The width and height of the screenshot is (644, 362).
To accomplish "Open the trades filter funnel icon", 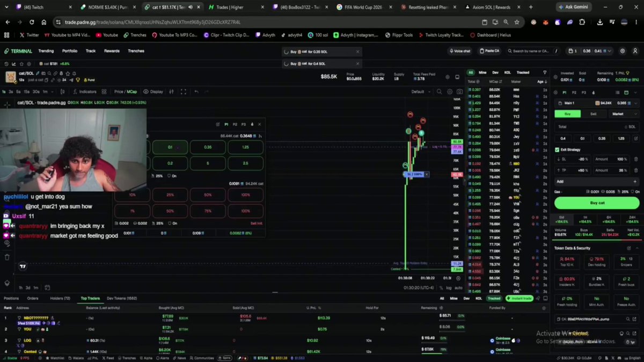I will coord(545,72).
